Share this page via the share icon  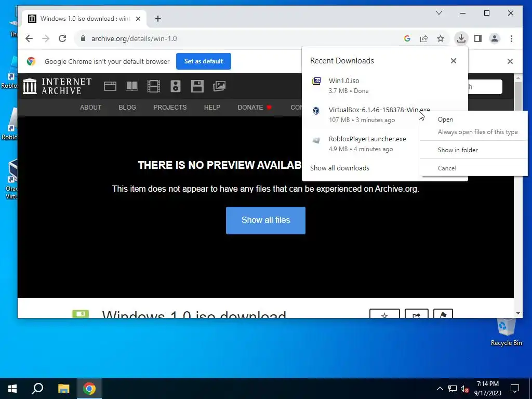[424, 38]
